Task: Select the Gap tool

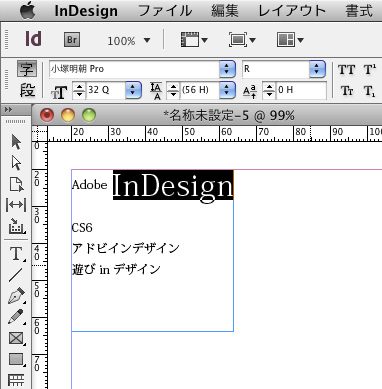Action: 16,205
